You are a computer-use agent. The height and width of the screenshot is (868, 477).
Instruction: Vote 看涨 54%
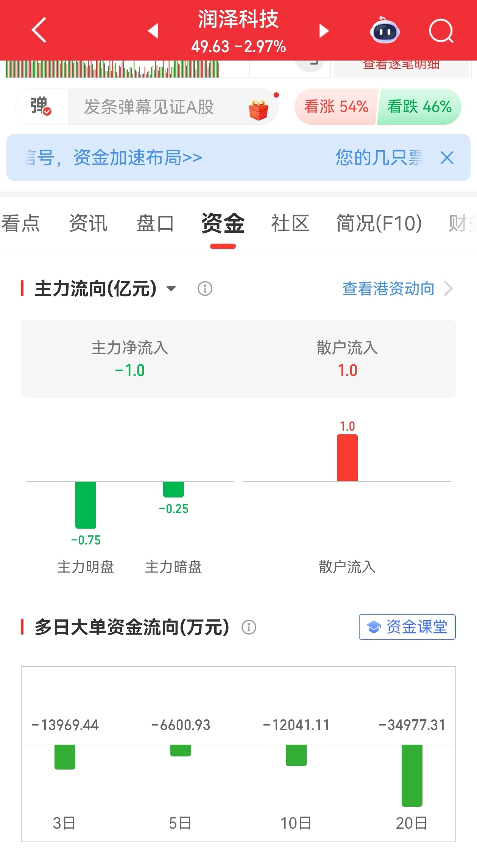pyautogui.click(x=336, y=107)
